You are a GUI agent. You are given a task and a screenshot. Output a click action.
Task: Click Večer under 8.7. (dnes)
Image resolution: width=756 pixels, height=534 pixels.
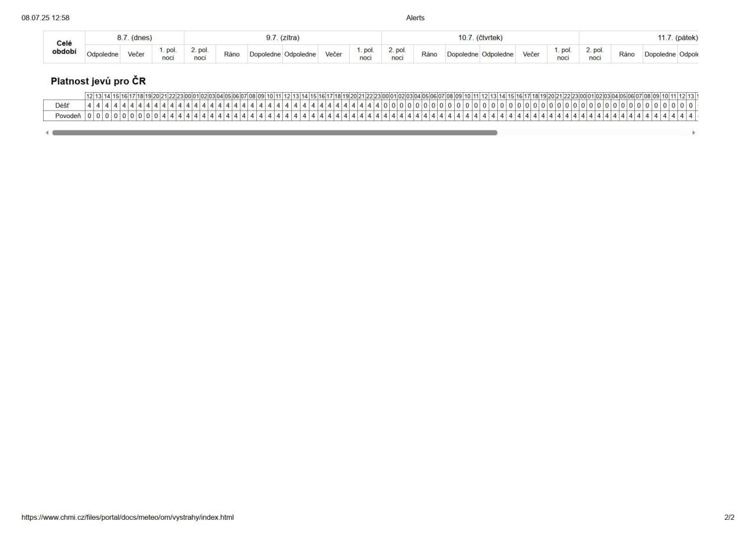136,54
